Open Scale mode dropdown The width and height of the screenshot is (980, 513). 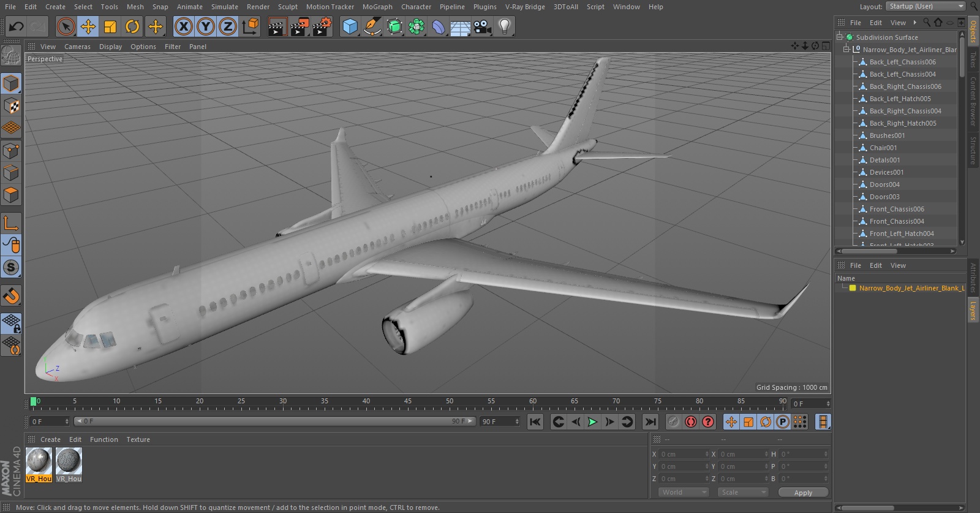point(743,492)
